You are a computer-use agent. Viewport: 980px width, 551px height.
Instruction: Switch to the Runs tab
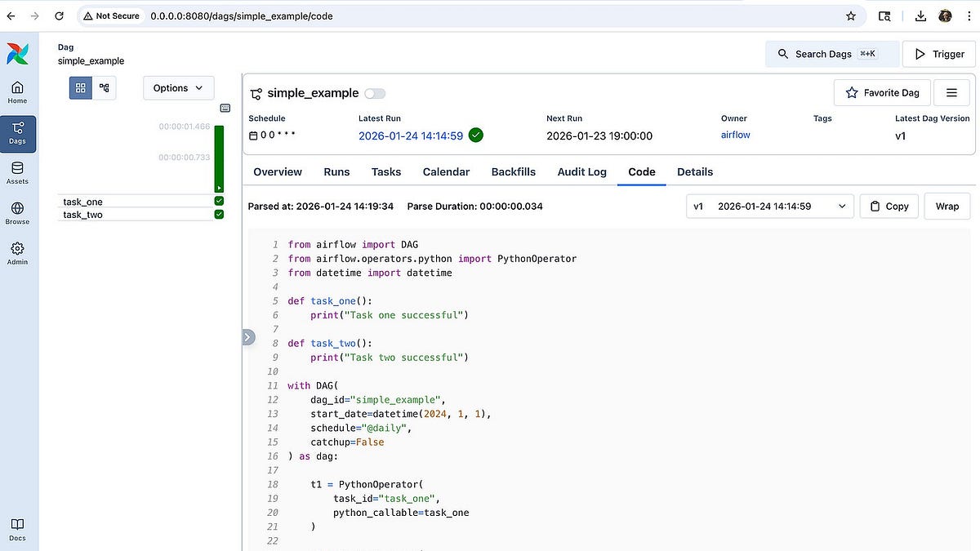coord(336,171)
